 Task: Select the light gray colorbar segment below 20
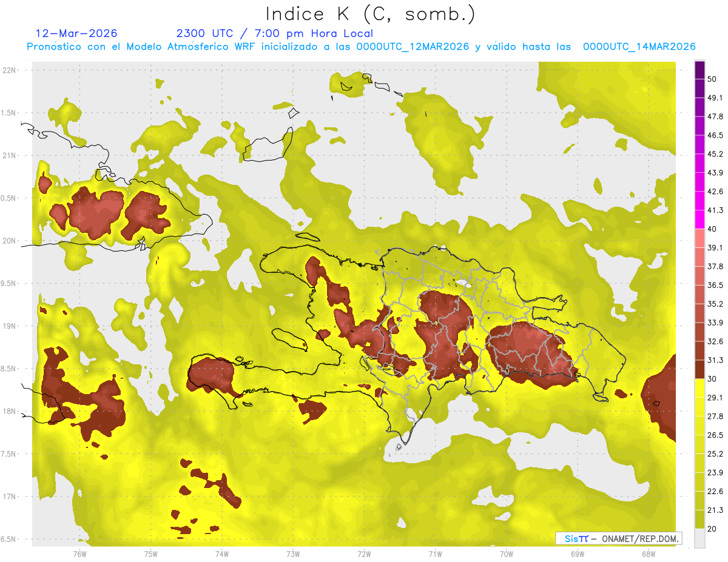(699, 538)
